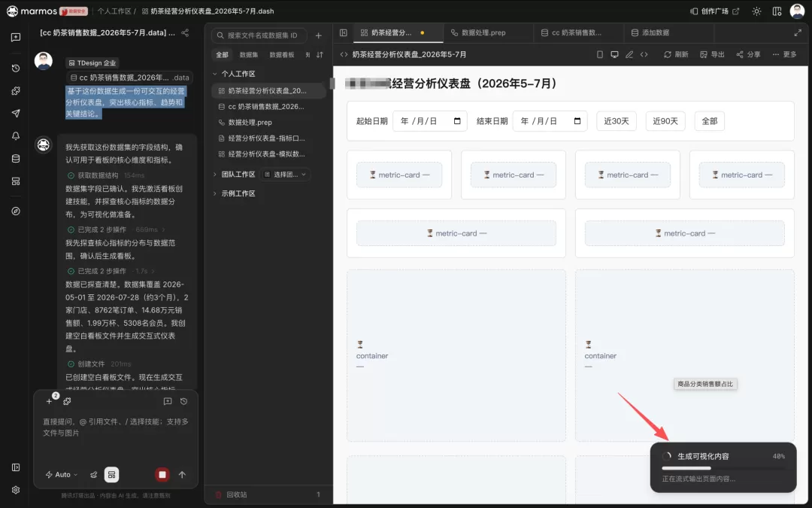Switch to cc 奶茶销售数... tab
This screenshot has height=508, width=812.
tap(578, 32)
